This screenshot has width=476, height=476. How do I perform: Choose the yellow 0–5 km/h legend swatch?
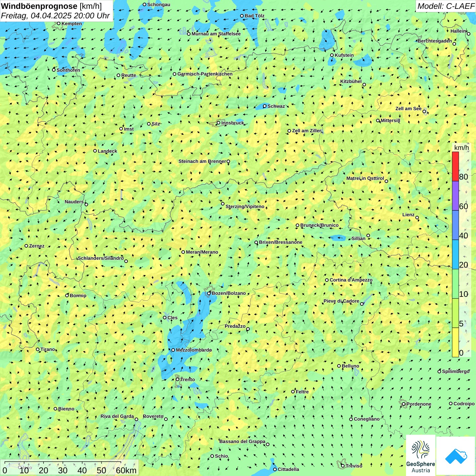455,342
